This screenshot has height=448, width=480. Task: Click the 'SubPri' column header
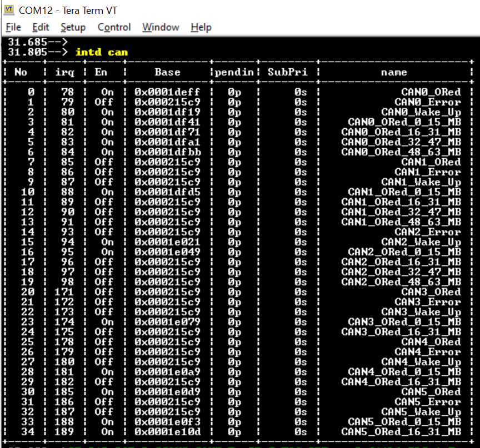pos(287,72)
